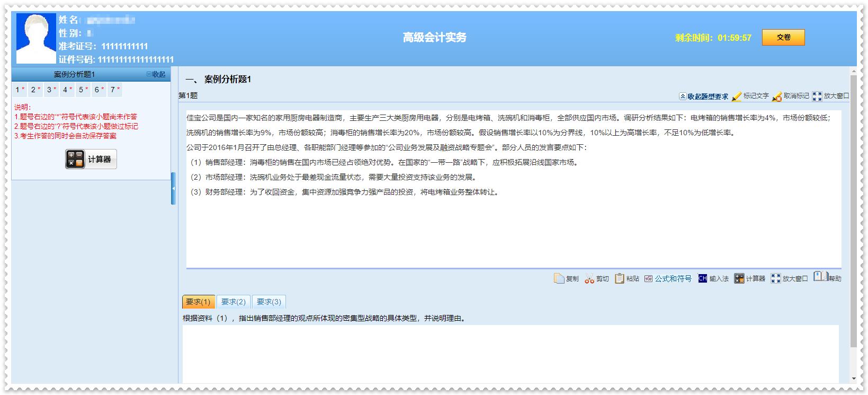
Task: Select the highlight text (标记文字) tool
Action: (737, 96)
